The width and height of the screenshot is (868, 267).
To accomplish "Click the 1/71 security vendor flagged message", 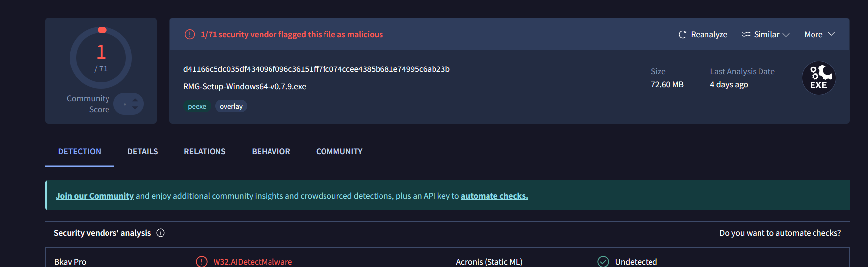I will (x=292, y=34).
